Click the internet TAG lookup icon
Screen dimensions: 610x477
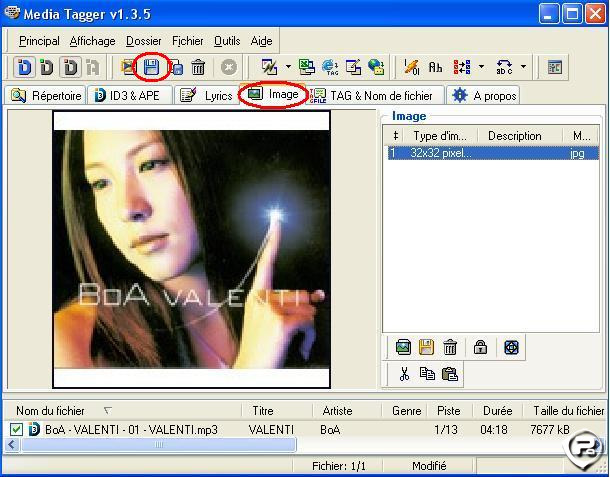[x=330, y=67]
